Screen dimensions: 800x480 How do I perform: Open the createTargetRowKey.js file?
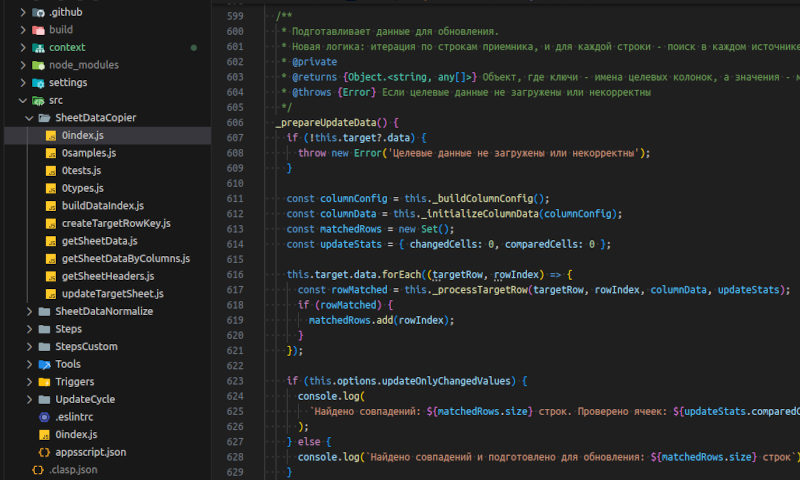[116, 223]
